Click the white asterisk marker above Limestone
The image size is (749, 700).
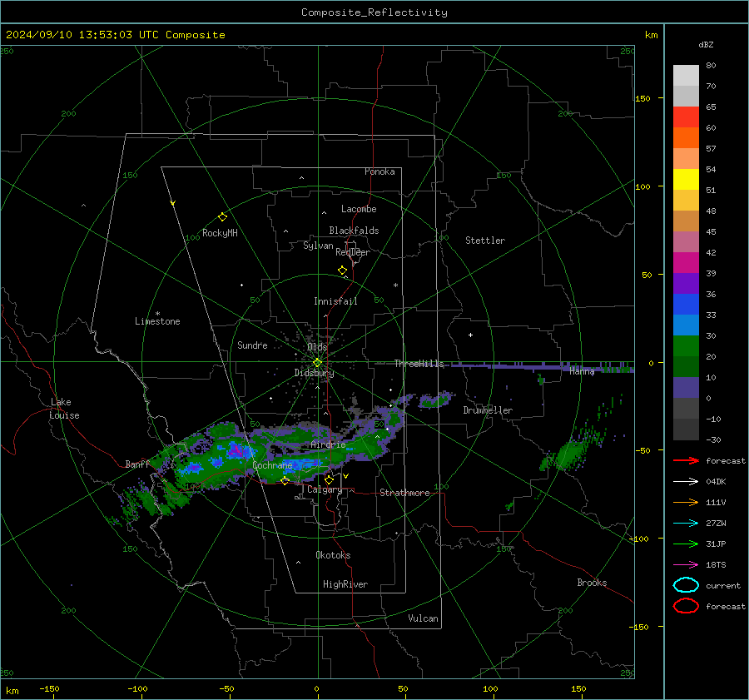point(157,314)
